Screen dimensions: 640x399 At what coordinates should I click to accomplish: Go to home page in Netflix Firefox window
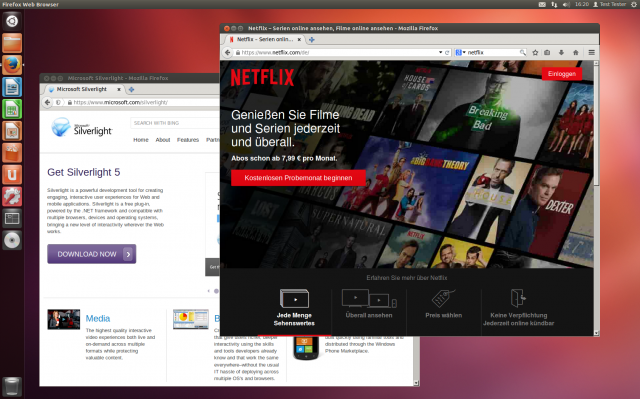(x=576, y=52)
